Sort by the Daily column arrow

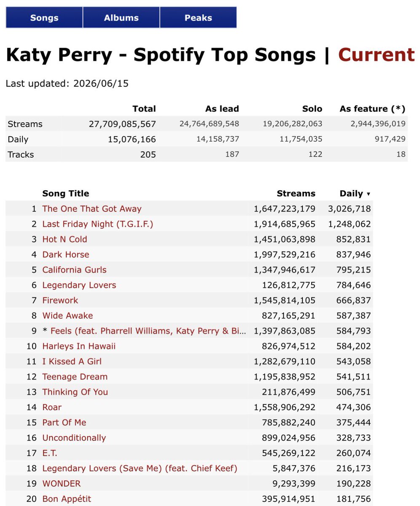(369, 194)
